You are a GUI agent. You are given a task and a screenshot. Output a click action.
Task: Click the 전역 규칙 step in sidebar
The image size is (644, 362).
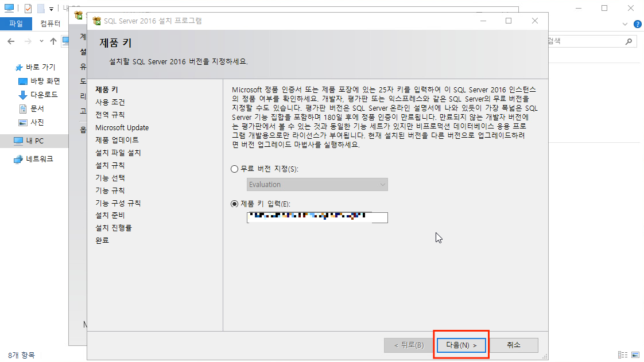(x=110, y=115)
